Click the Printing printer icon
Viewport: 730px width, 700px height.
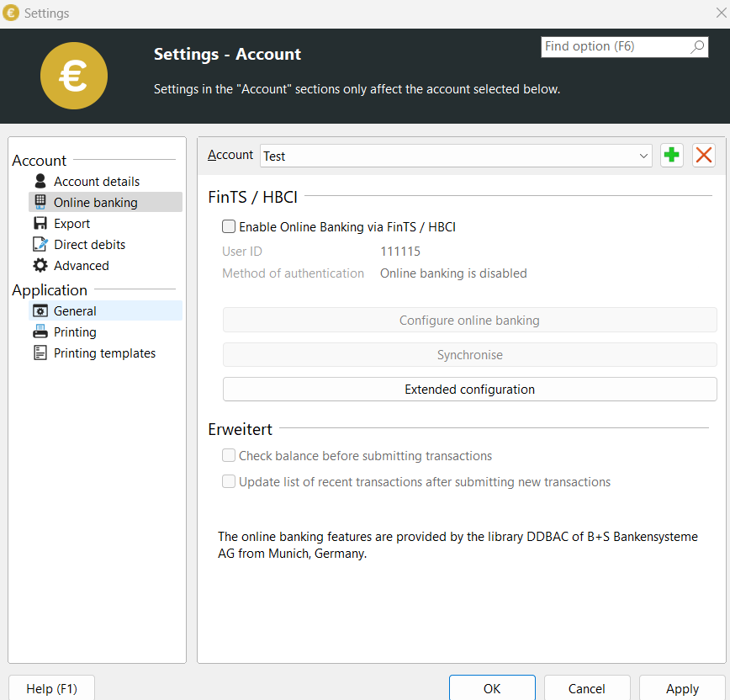40,331
